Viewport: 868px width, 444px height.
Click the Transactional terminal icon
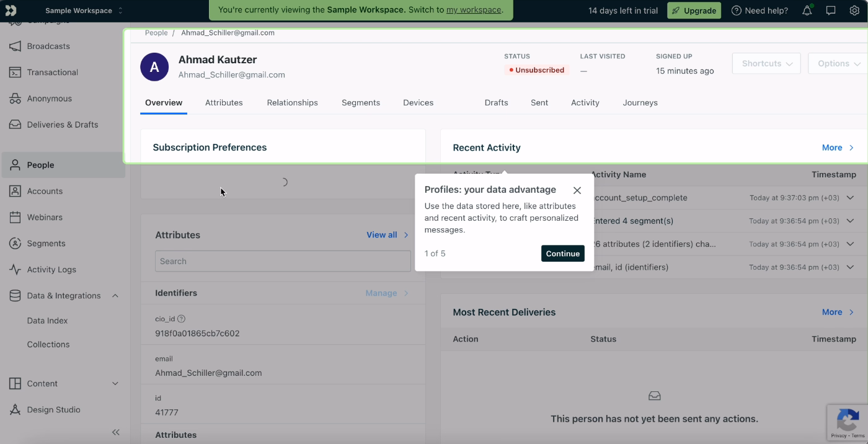(15, 73)
